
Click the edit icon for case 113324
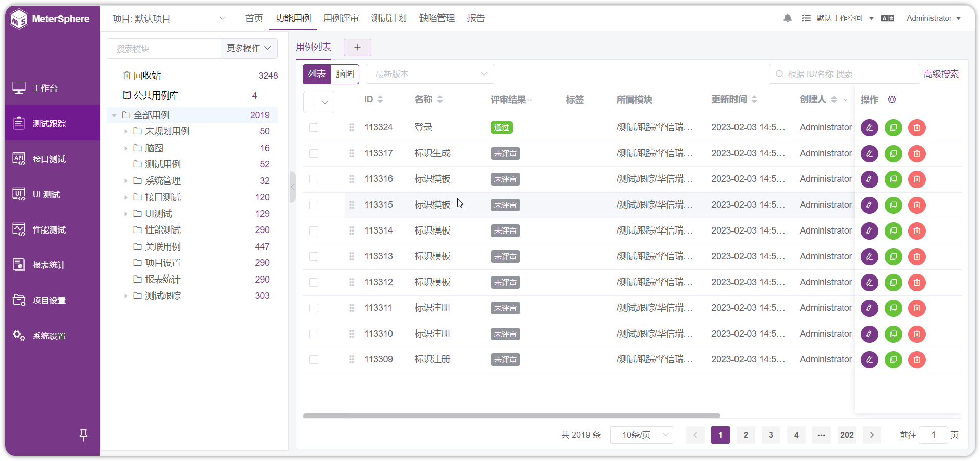[869, 128]
